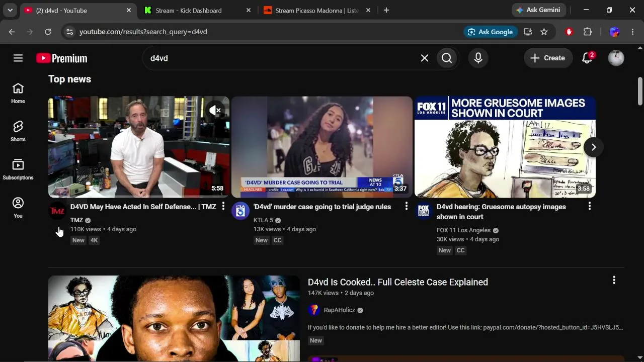Start voice search with the microphone
This screenshot has width=644, height=362.
pyautogui.click(x=478, y=58)
